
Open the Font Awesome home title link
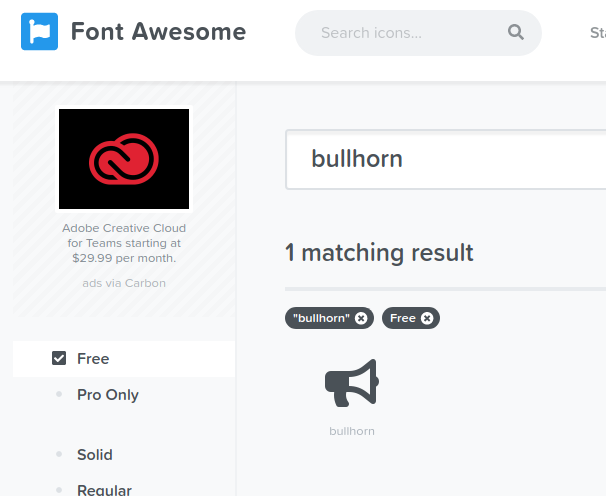(158, 32)
